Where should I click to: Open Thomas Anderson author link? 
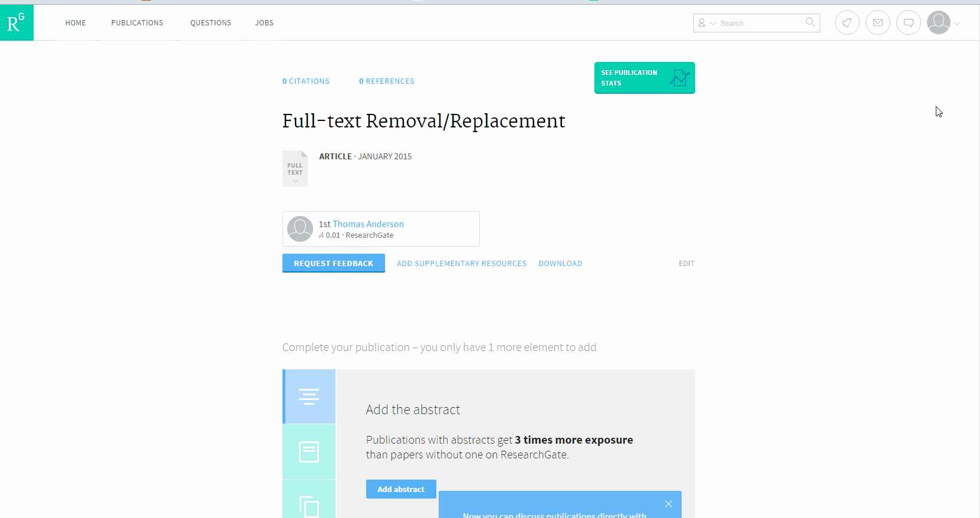(x=368, y=224)
